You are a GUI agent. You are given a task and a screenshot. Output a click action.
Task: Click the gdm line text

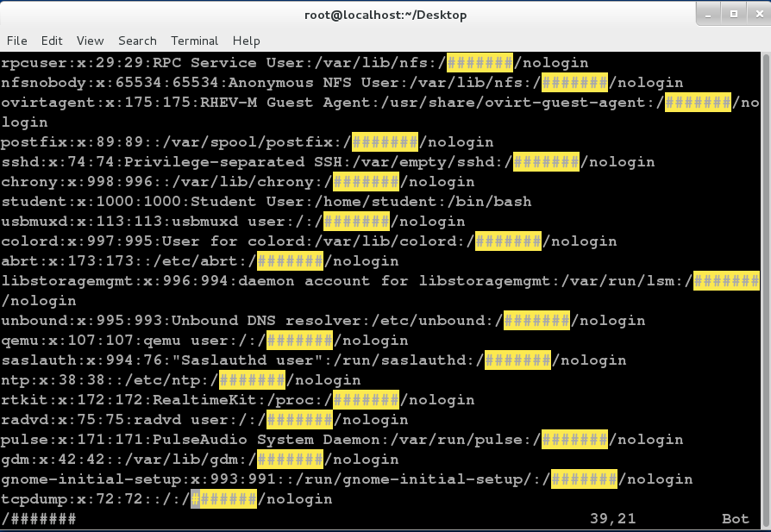coord(199,460)
